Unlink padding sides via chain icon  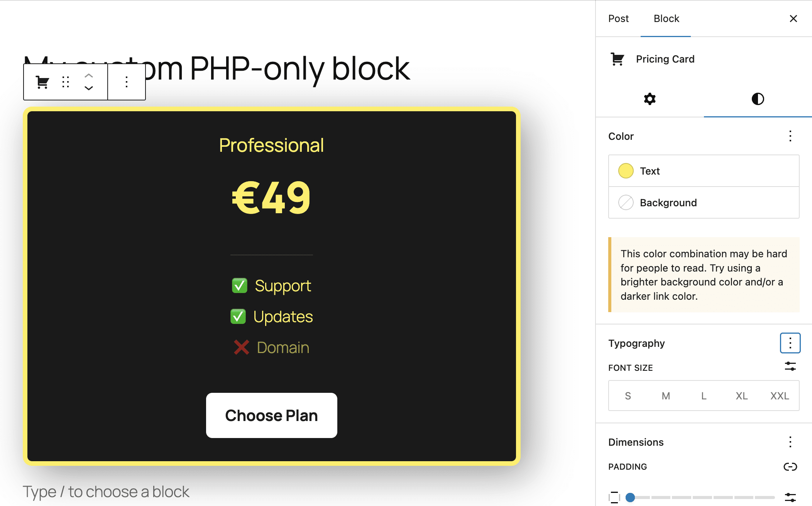(790, 466)
